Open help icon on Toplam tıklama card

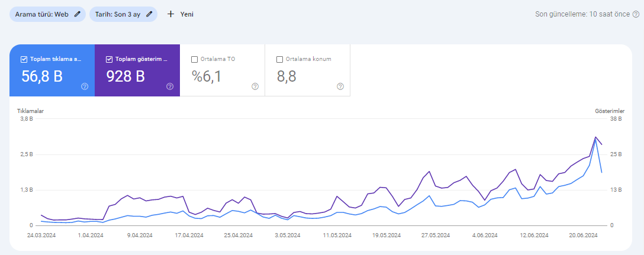coord(85,86)
